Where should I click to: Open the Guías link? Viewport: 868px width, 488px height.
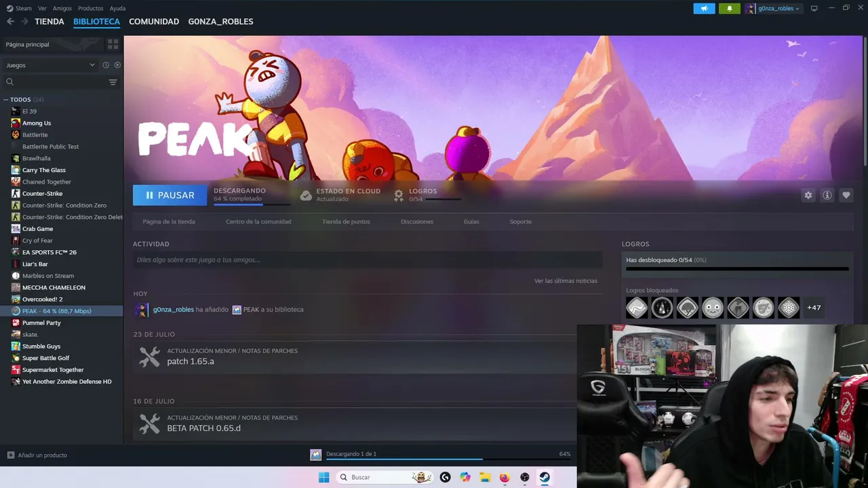471,222
